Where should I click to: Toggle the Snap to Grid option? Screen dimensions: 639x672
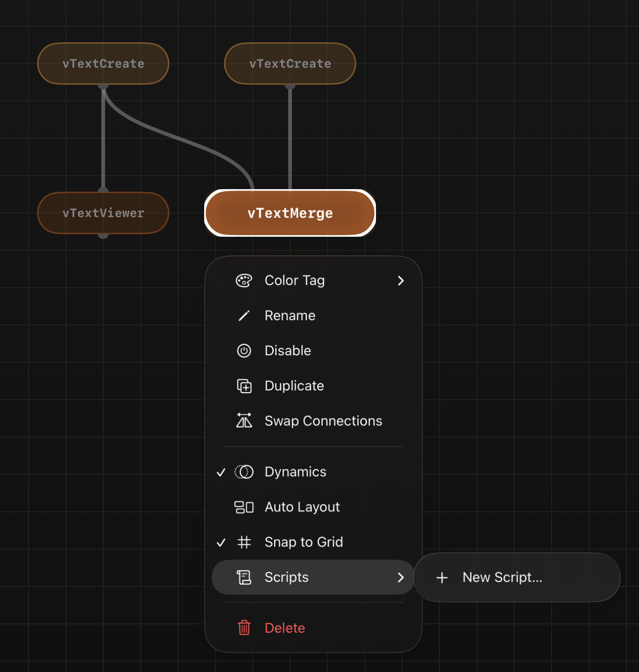coord(313,542)
